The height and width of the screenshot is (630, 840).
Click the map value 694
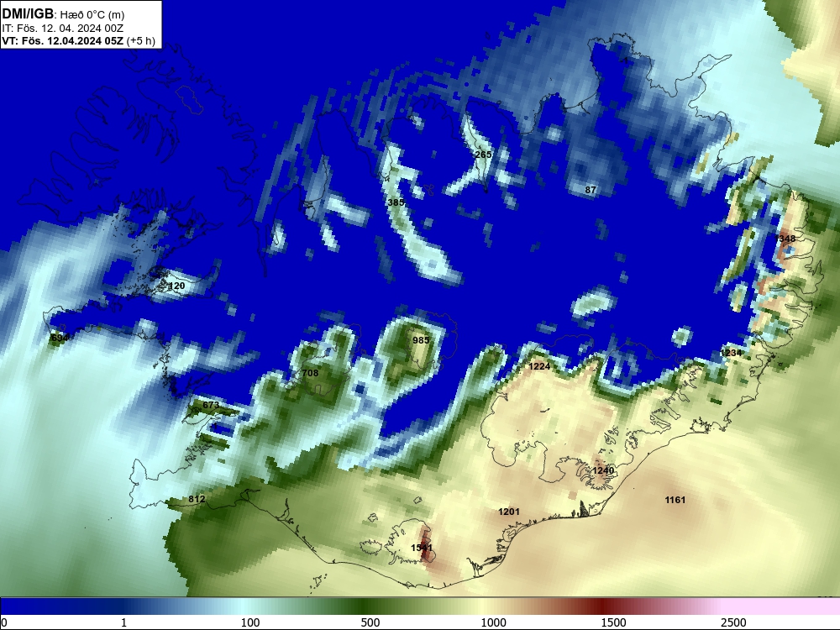pyautogui.click(x=59, y=338)
